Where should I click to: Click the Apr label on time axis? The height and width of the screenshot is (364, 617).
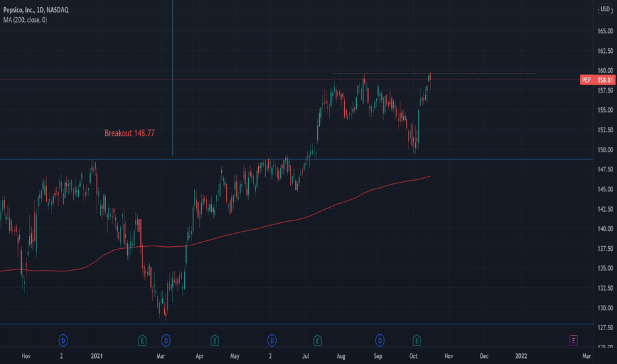click(199, 356)
